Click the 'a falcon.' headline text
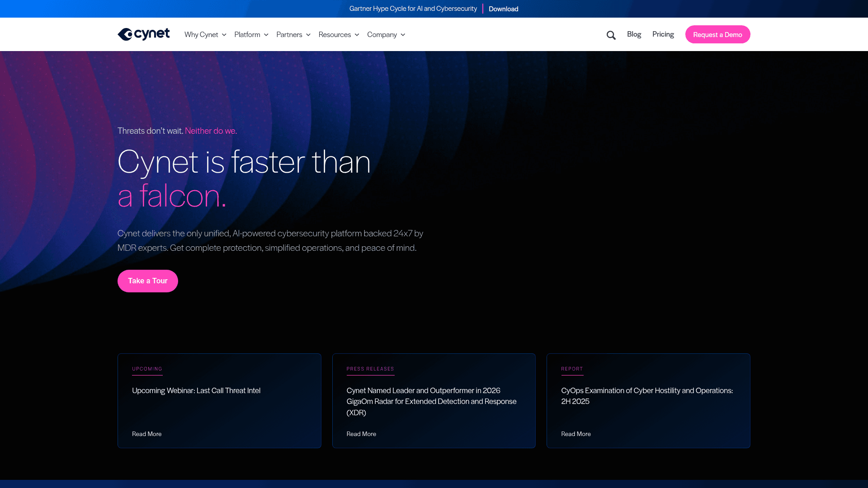 click(x=172, y=196)
